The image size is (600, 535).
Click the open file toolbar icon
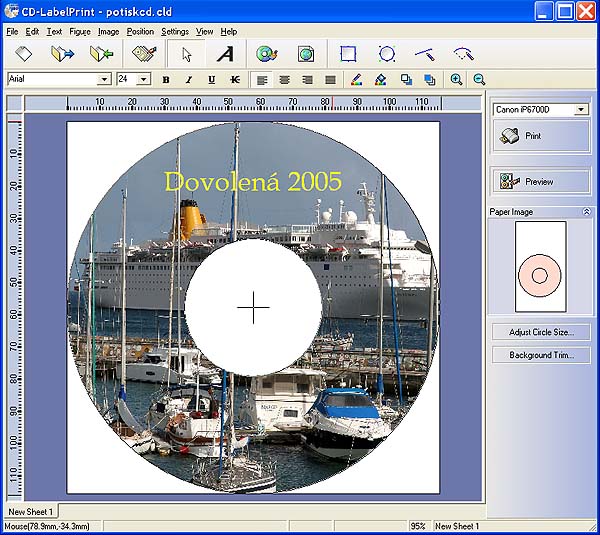coord(63,54)
